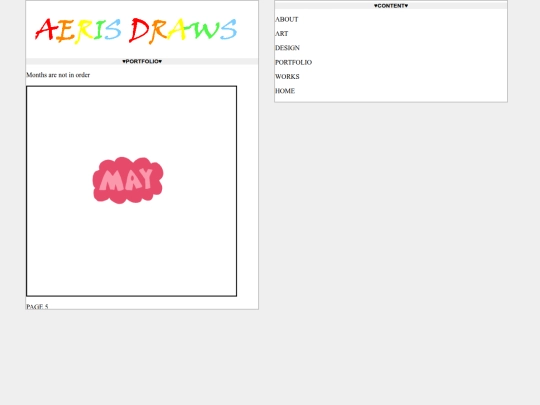Click the Aeris Draws rainbow logo
540x405 pixels.
(136, 31)
